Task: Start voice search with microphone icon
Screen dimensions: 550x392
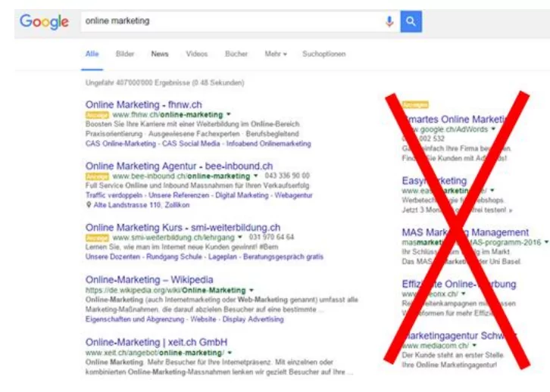Action: (389, 21)
